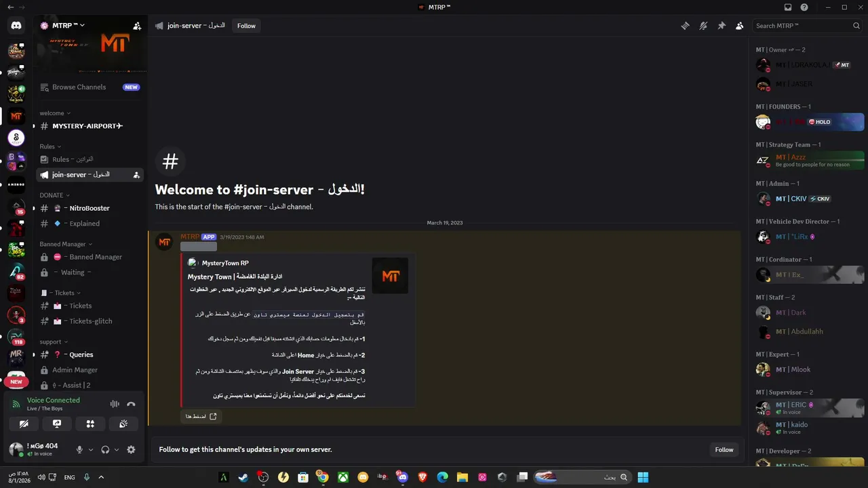This screenshot has height=488, width=868.
Task: Open member MT | Abdullahh profile
Action: (810, 331)
